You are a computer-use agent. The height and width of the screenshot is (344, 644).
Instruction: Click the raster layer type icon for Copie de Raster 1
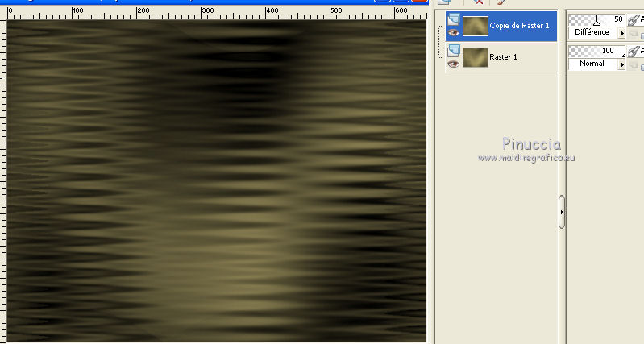click(x=454, y=19)
